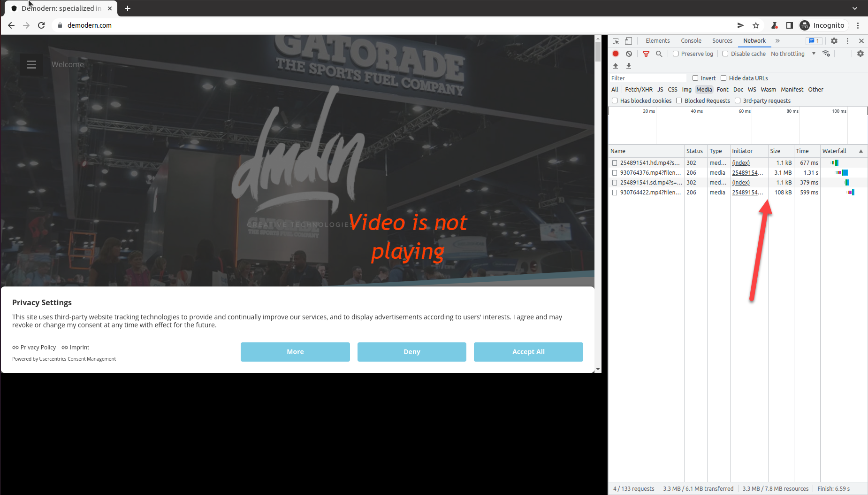The image size is (868, 495).
Task: Check the 3rd-party requests option
Action: pyautogui.click(x=738, y=101)
